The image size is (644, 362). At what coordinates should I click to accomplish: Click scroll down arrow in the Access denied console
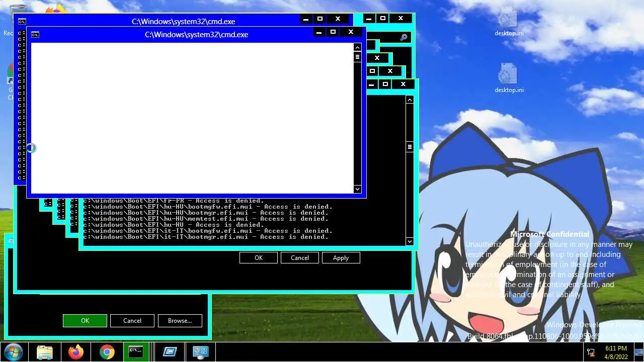[410, 241]
